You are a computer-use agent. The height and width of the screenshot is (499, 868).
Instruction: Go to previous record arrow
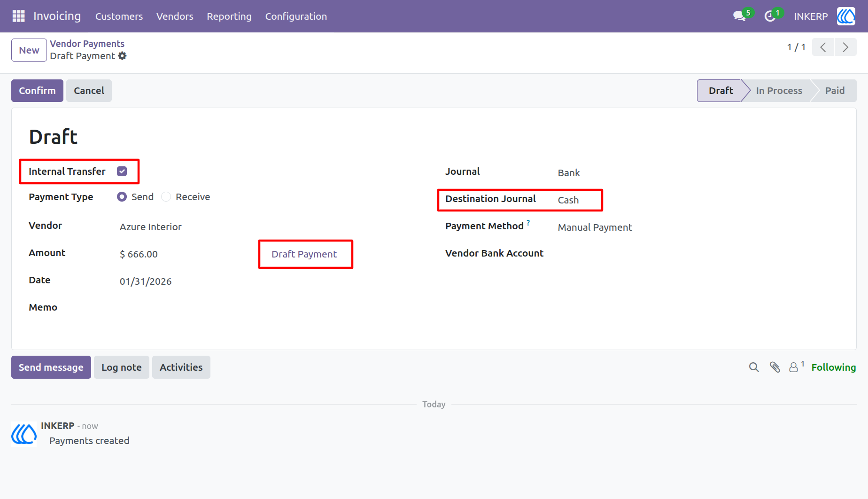(823, 47)
